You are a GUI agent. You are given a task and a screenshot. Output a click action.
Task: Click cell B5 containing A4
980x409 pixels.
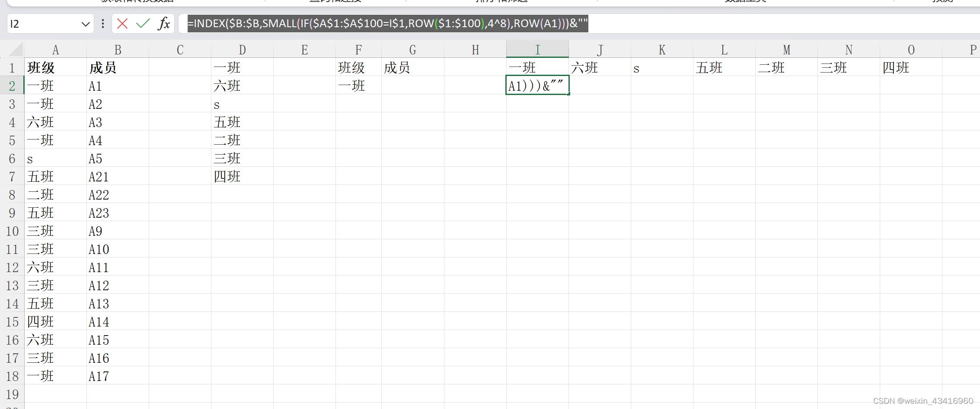pyautogui.click(x=118, y=140)
